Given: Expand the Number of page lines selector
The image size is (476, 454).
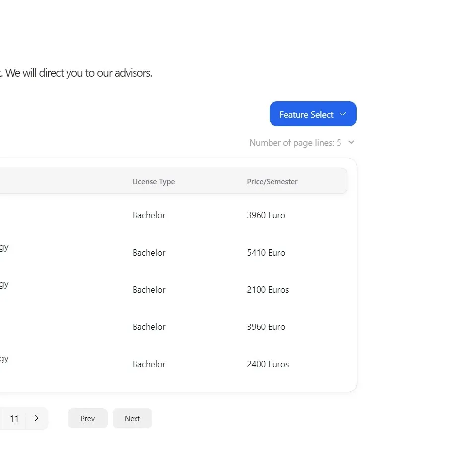Looking at the screenshot, I should click(x=295, y=143).
